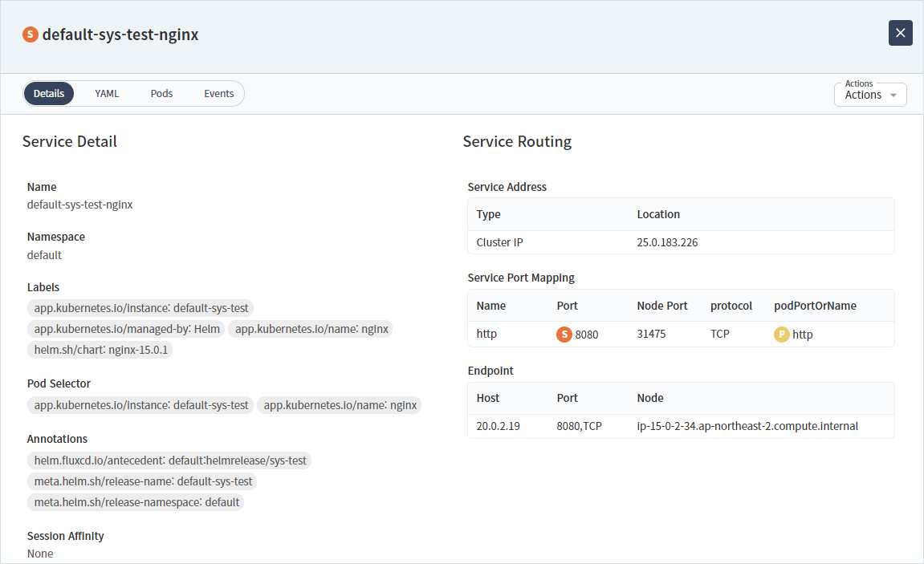Click label app.kubernetes.io/name: nginx under Labels
924x564 pixels.
point(311,329)
